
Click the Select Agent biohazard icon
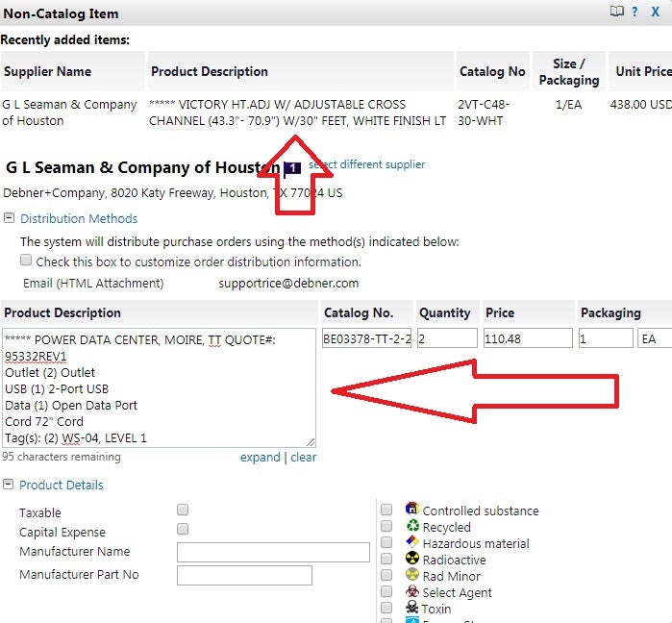(411, 591)
